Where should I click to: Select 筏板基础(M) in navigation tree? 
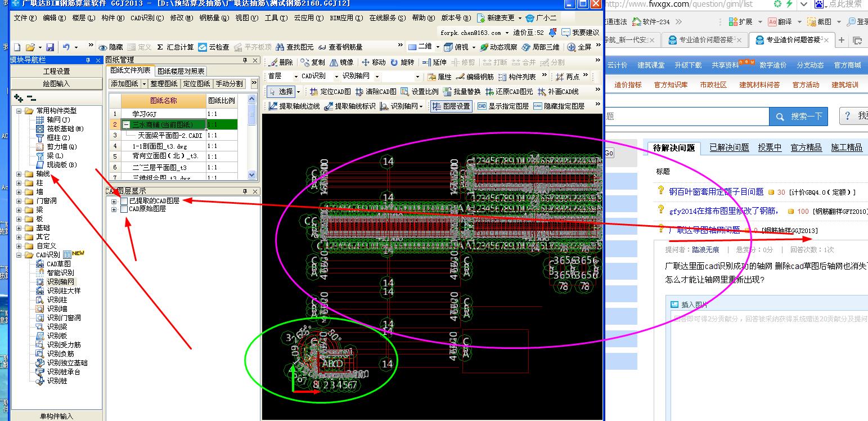(65, 129)
